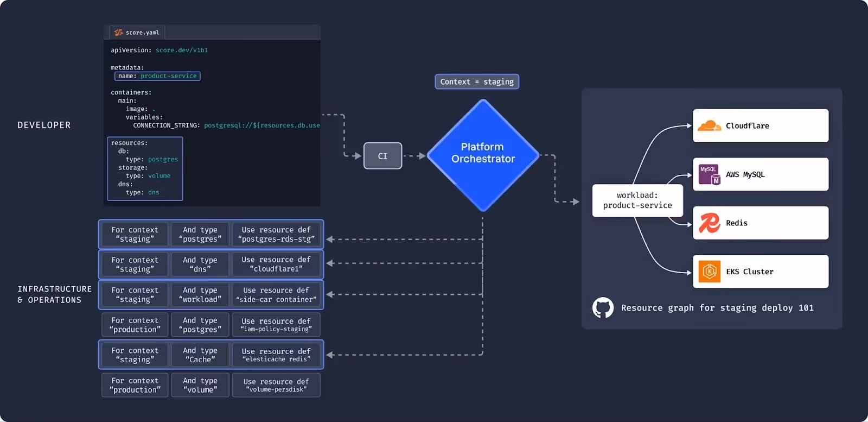This screenshot has width=868, height=422.
Task: Click the type: postgres line in resources
Action: tap(152, 160)
